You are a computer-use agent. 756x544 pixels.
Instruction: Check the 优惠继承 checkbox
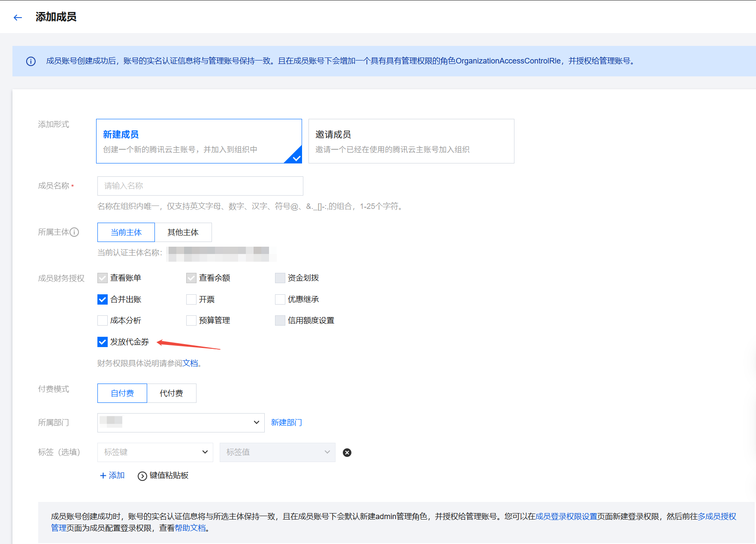coord(280,299)
